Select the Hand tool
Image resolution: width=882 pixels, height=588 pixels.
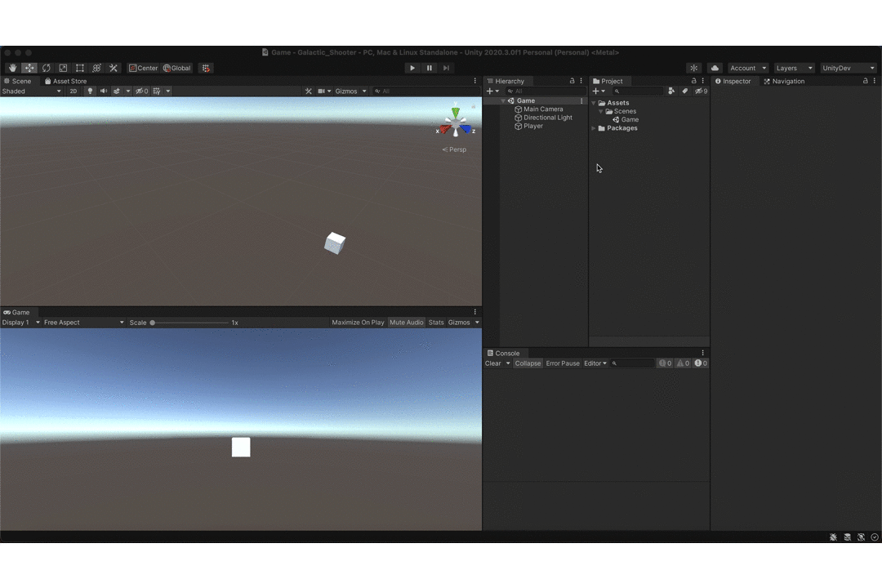[12, 68]
